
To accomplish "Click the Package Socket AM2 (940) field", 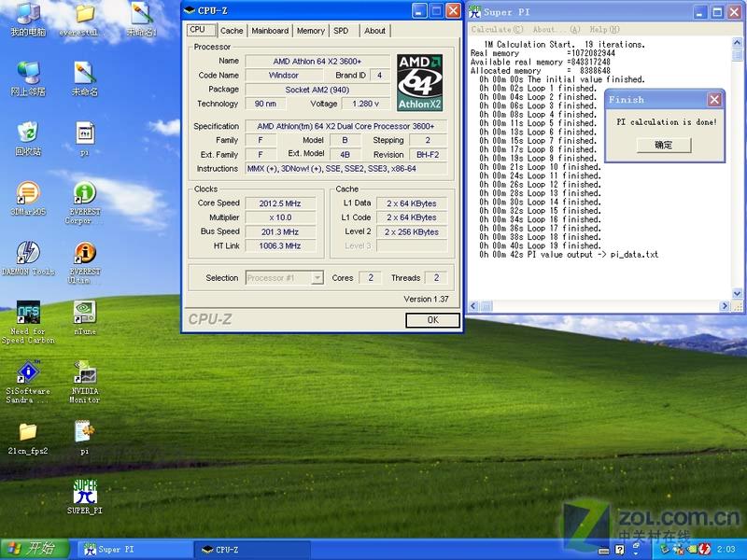I will [317, 90].
